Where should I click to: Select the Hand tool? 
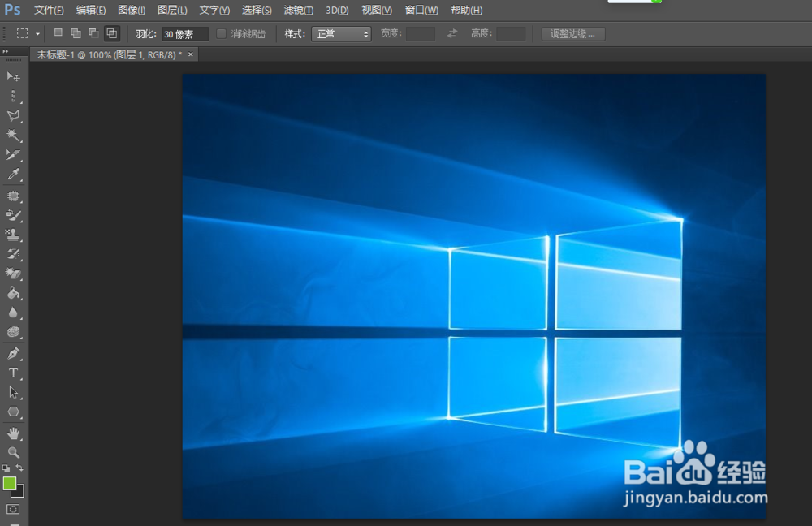pyautogui.click(x=14, y=433)
